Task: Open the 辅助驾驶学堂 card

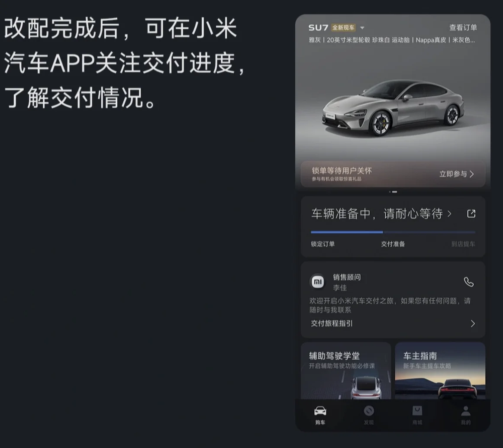Action: click(x=346, y=371)
